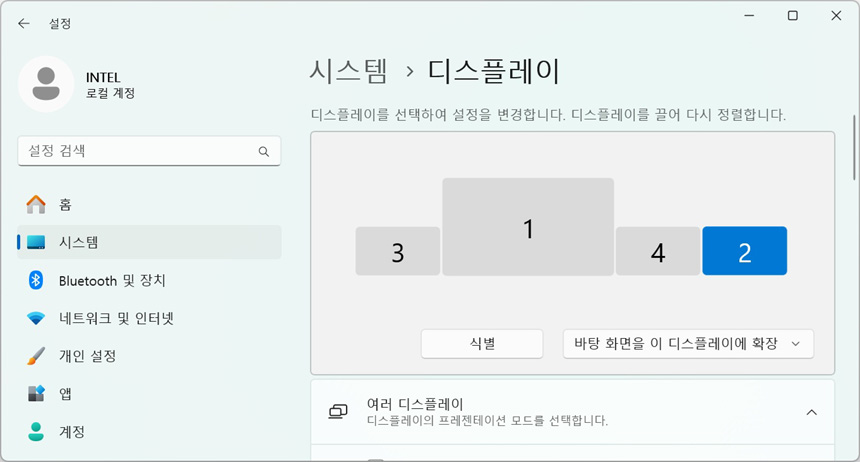Open the Bluetooth 및 장치 menu item
Viewport: 860px width, 462px height.
(x=112, y=280)
